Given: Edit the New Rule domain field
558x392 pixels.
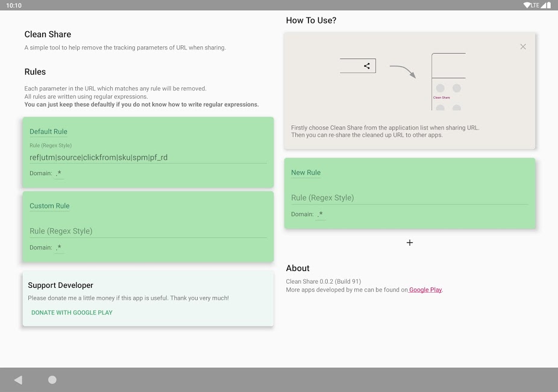Looking at the screenshot, I should 321,214.
